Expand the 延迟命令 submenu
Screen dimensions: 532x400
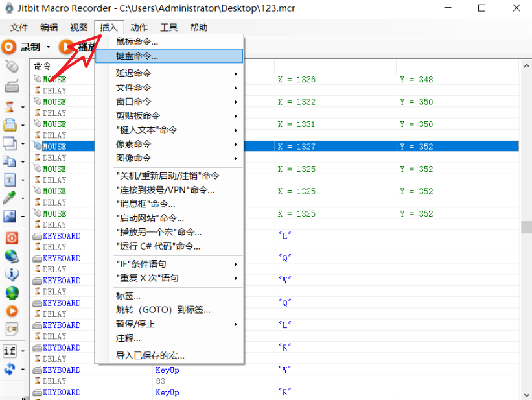(x=169, y=73)
